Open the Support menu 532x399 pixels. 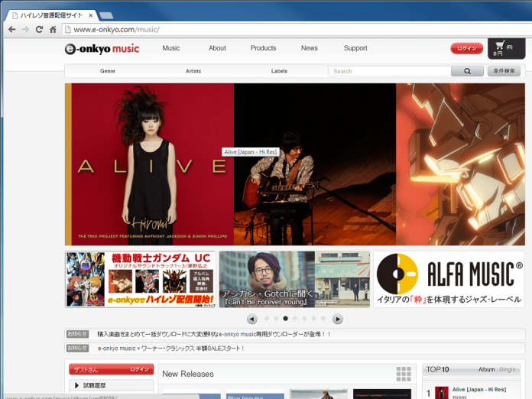pyautogui.click(x=355, y=48)
